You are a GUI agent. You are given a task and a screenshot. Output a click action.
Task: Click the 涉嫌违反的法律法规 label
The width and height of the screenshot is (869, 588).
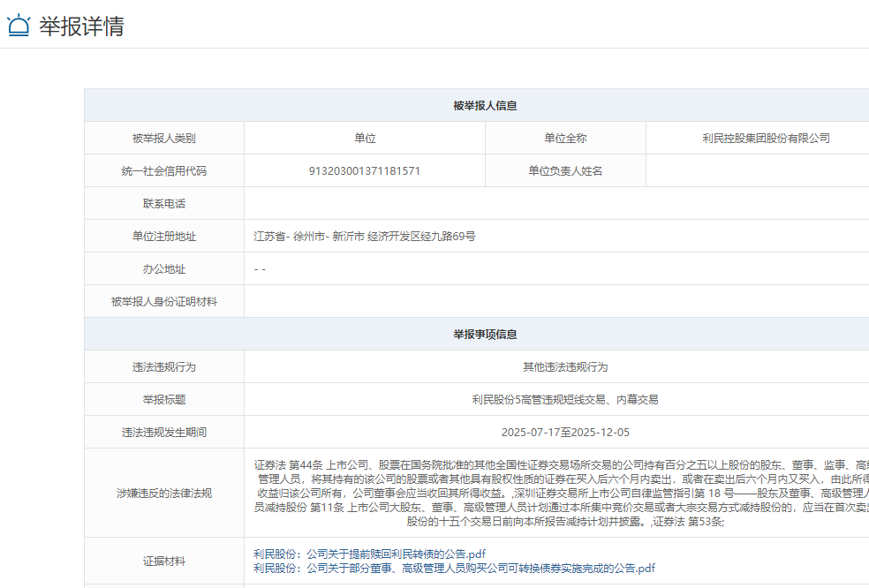163,493
